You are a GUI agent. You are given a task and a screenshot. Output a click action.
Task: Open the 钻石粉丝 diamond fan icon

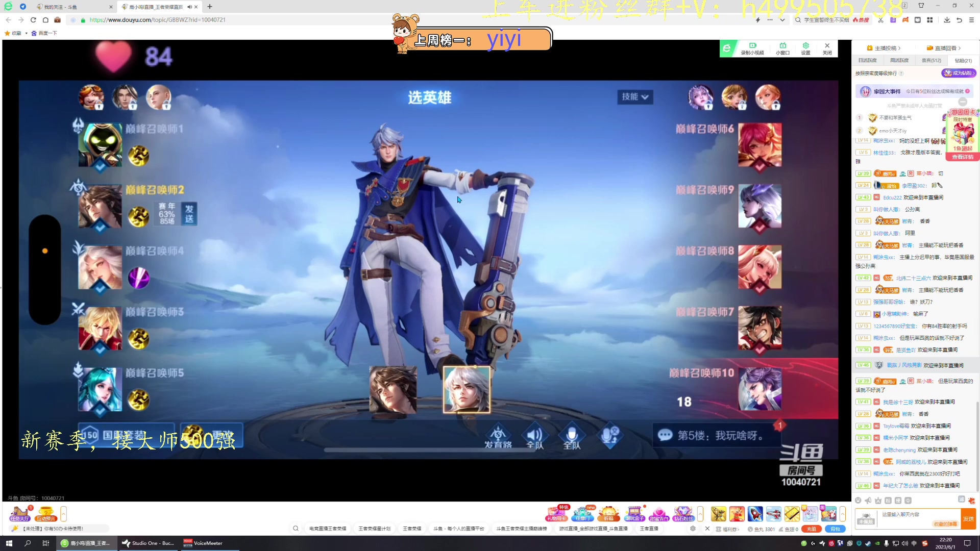pos(683,513)
